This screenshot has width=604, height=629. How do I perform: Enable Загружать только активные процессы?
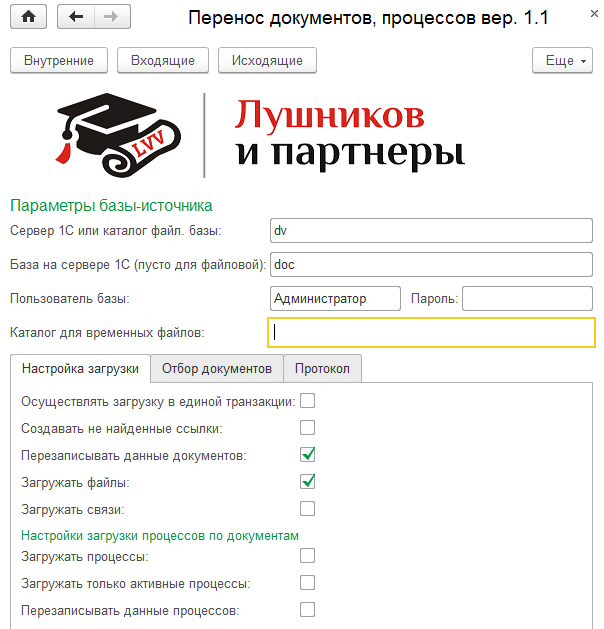[x=308, y=583]
